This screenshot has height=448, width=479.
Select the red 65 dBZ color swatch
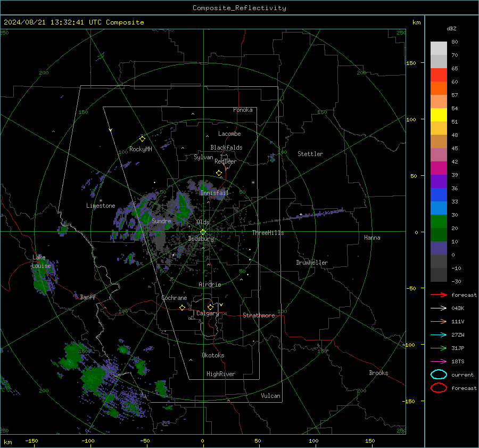pyautogui.click(x=439, y=75)
